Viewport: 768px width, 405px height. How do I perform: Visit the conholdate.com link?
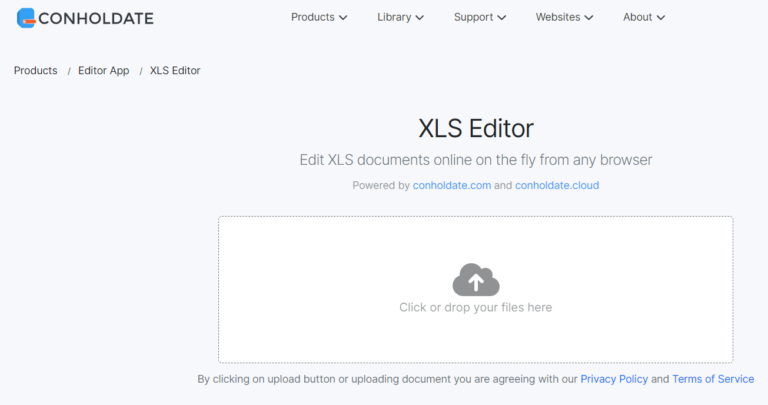tap(451, 185)
